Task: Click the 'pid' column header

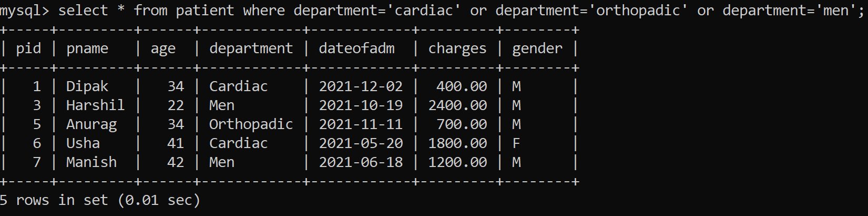Action: click(x=28, y=49)
